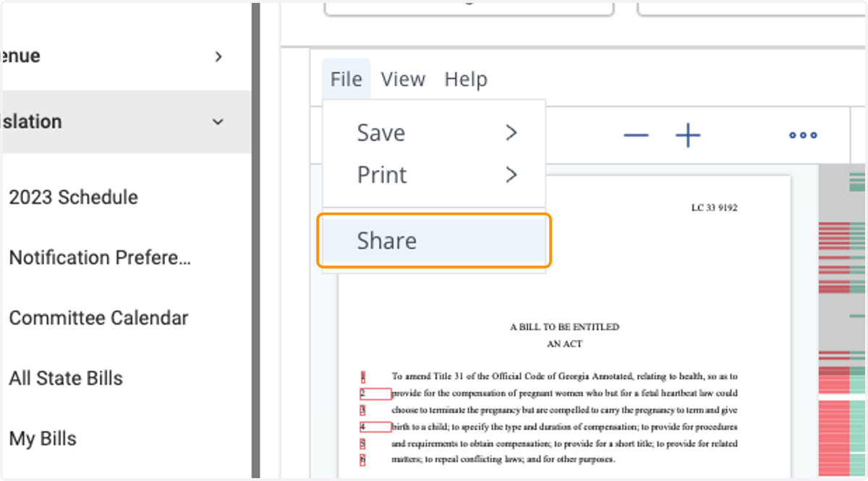Viewport: 868px width, 481px height.
Task: Collapse the Legislation sidebar section chevron
Action: point(218,122)
